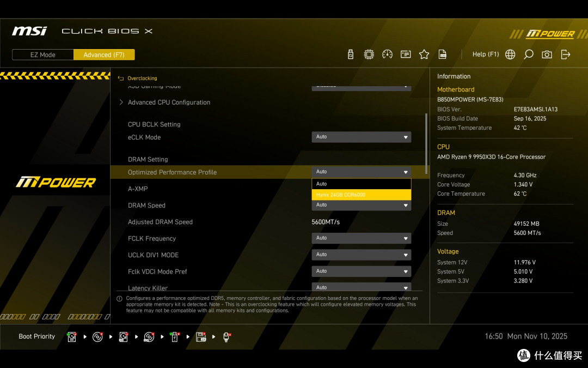
Task: Click the AMD Ryzen 9 9950X3D processor name
Action: click(491, 157)
